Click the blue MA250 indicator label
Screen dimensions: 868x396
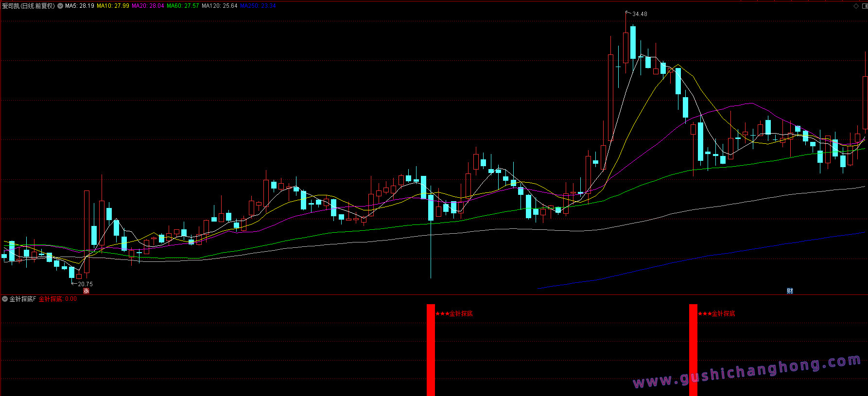coord(258,6)
